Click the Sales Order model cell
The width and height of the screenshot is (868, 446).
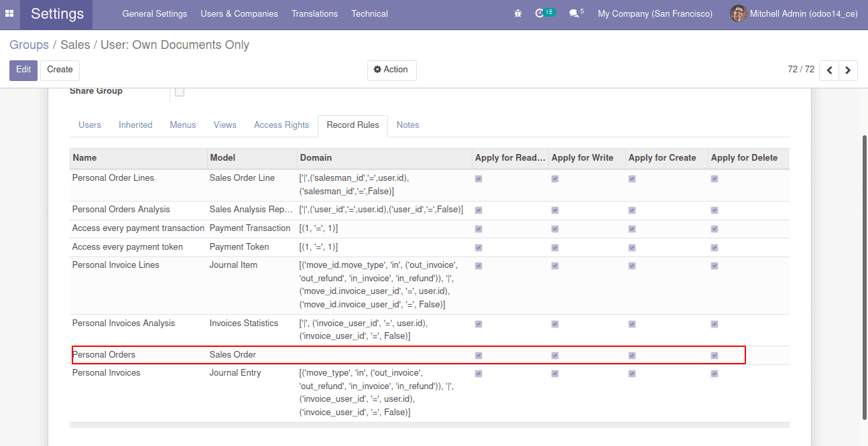[x=233, y=355]
